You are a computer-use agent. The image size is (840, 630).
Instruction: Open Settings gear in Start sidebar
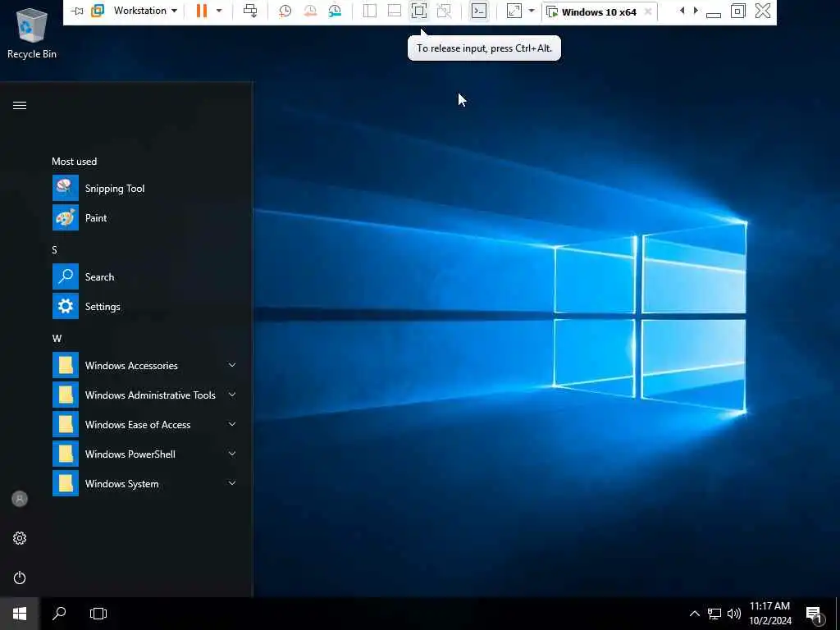[20, 538]
